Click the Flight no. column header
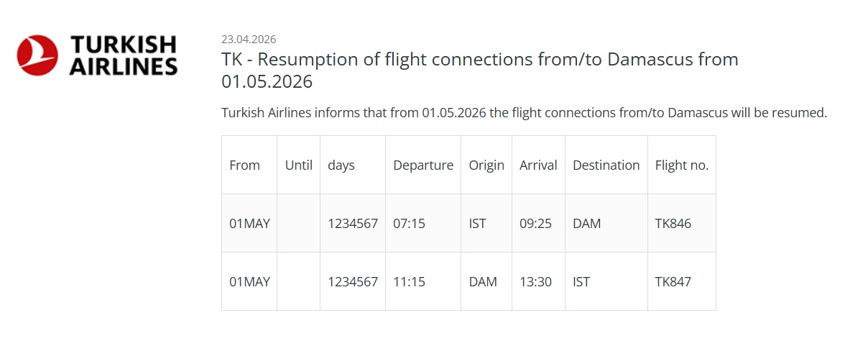The width and height of the screenshot is (868, 359). click(681, 165)
